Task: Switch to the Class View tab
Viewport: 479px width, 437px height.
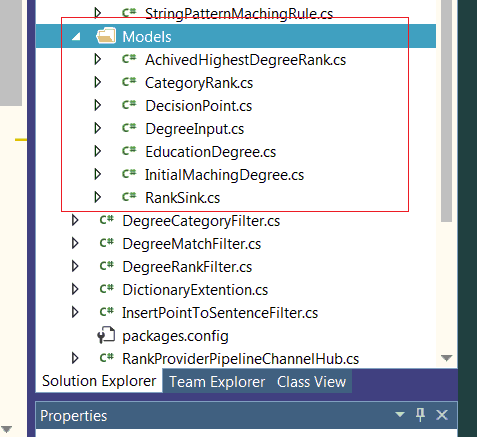Action: pyautogui.click(x=311, y=382)
